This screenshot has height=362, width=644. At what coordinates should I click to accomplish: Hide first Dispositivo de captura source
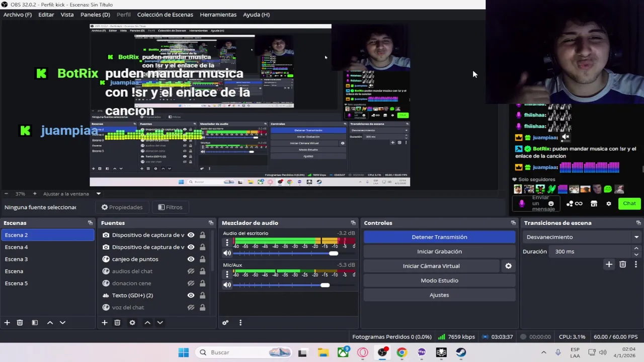(x=191, y=235)
